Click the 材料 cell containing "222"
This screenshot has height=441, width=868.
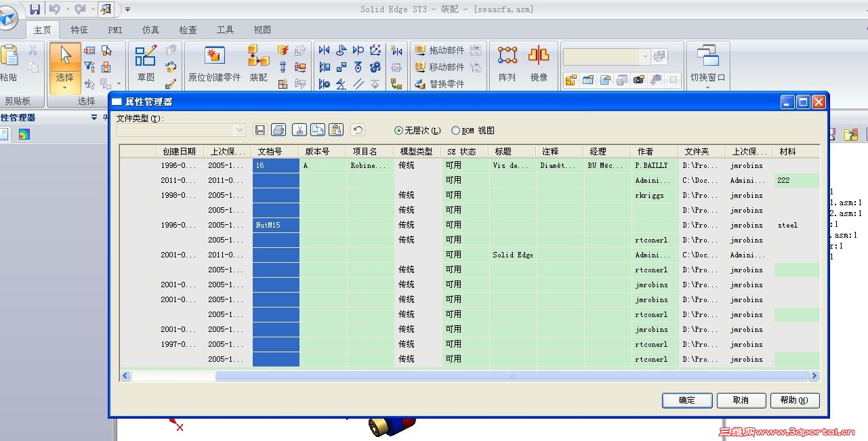click(797, 180)
